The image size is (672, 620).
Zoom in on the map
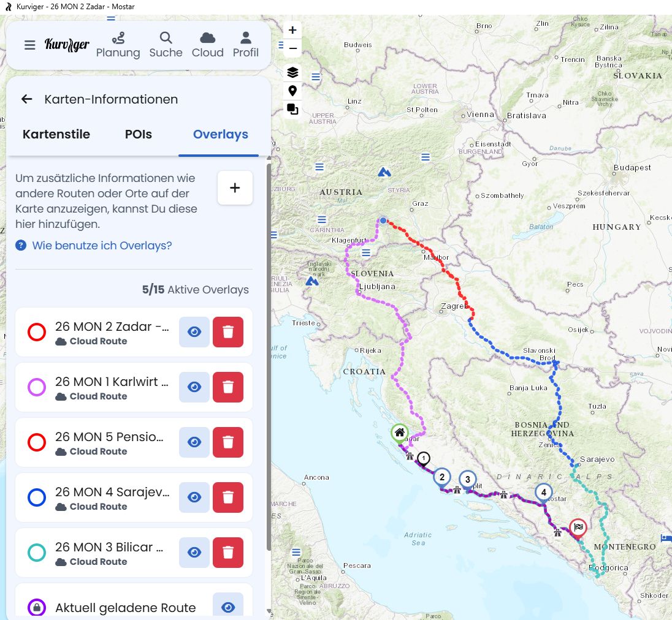point(292,30)
